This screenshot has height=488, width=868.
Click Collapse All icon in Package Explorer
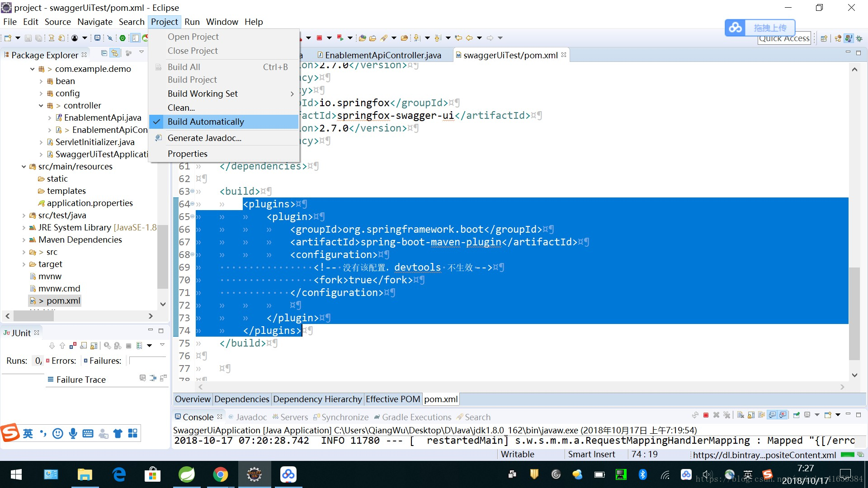104,53
